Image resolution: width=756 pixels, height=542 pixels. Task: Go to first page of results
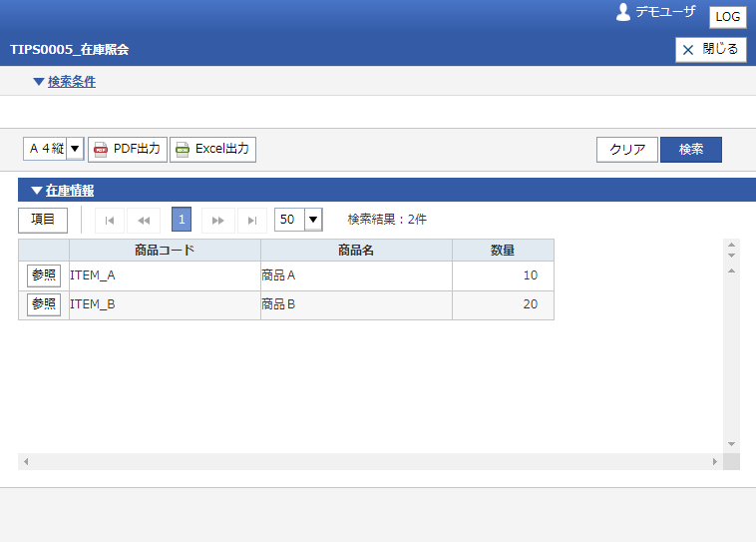(110, 221)
